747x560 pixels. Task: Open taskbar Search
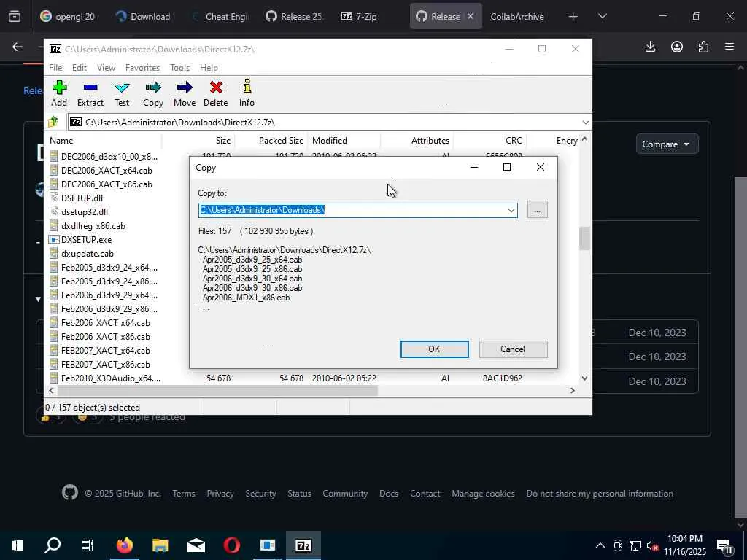pyautogui.click(x=53, y=545)
